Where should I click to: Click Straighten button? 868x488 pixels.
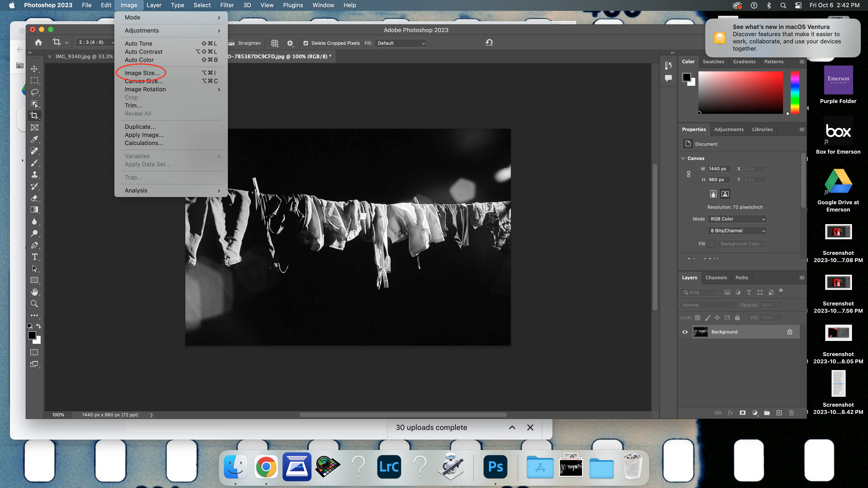(245, 43)
